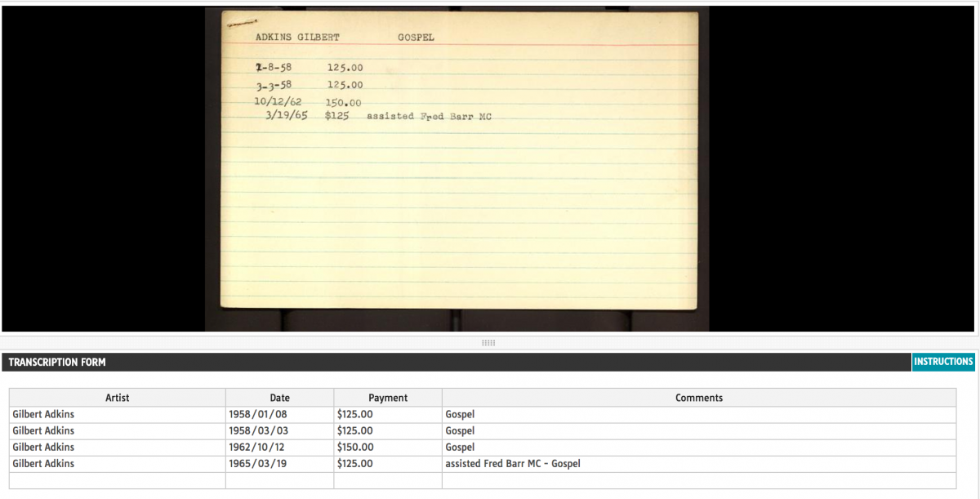Click the comment 'assisted Fred Barr MC - Gospel'
This screenshot has height=499, width=980.
[699, 464]
